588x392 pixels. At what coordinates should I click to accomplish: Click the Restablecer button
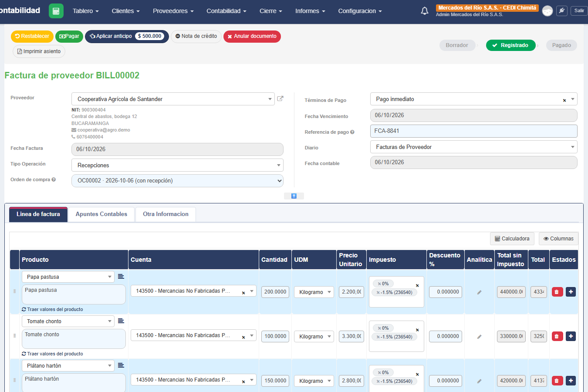click(x=32, y=37)
